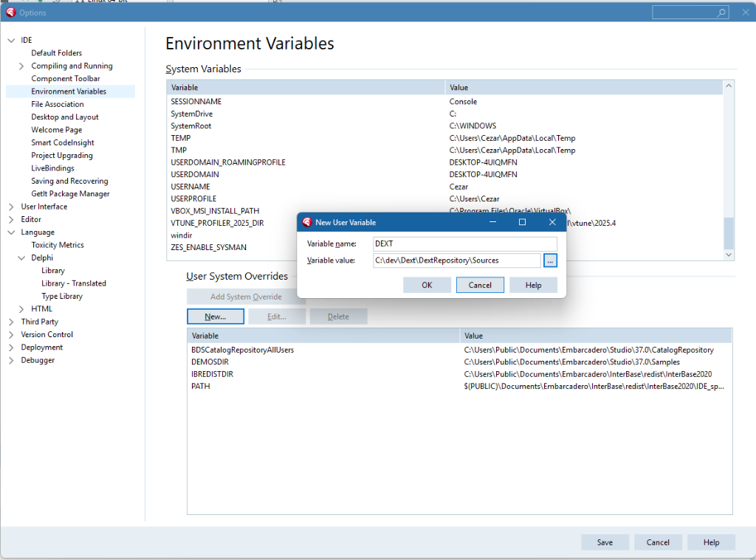Expand the Debugger tree node

[11, 361]
